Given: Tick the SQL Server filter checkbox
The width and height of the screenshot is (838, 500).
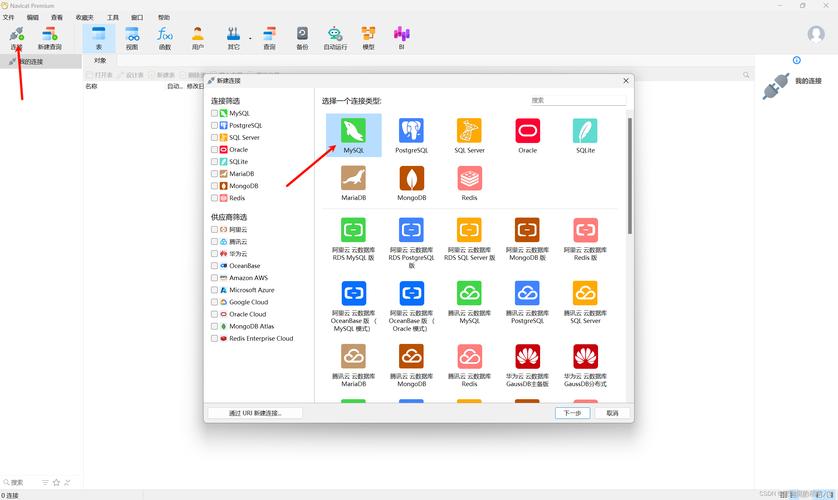Looking at the screenshot, I should (214, 137).
